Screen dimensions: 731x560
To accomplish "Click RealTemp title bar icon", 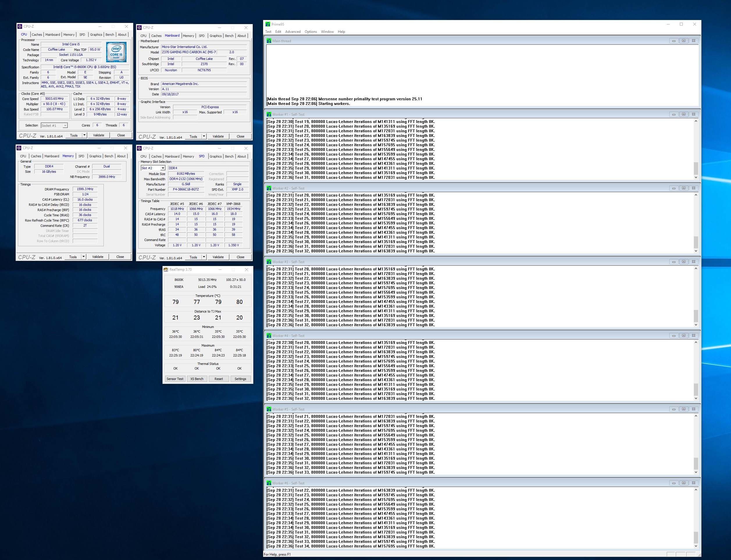I will pos(166,270).
